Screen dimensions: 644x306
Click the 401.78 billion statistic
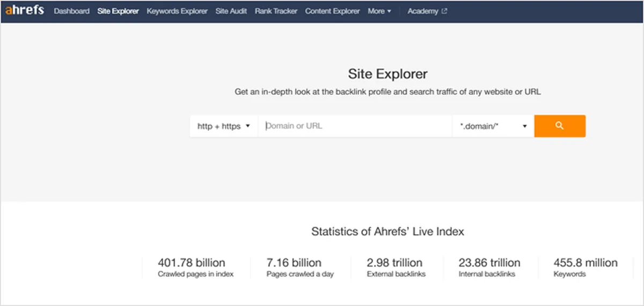[192, 263]
